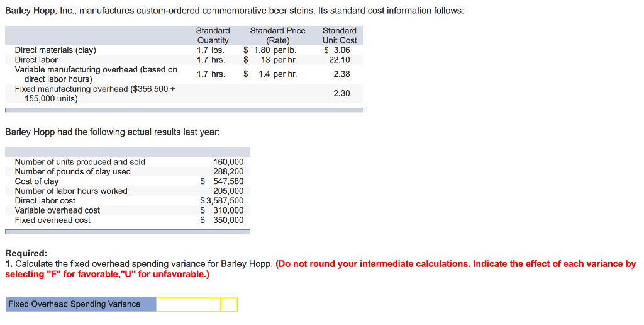This screenshot has width=644, height=325.
Task: Click the Fixed Overhead Spending Variance amount field
Action: tap(189, 304)
